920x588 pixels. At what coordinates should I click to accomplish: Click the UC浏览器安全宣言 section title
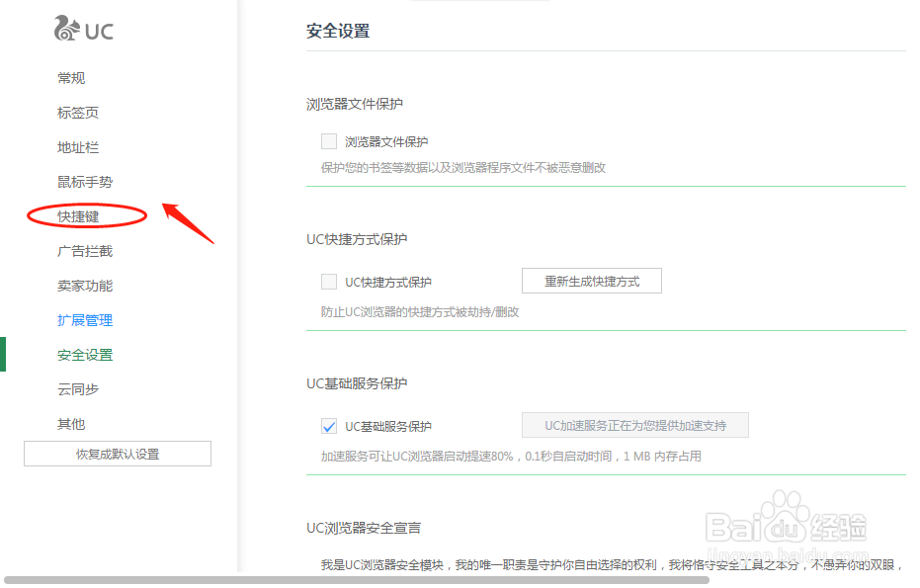click(x=364, y=528)
